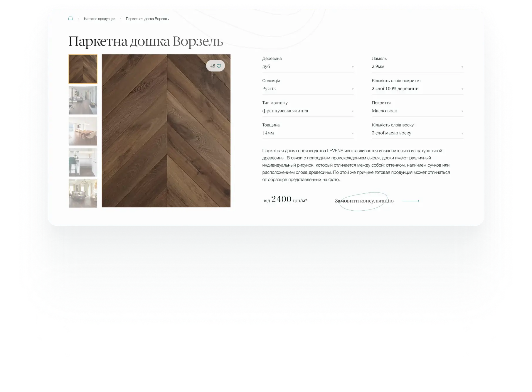Click the product description paragraph about LEVENS
This screenshot has width=532, height=392.
(x=356, y=165)
